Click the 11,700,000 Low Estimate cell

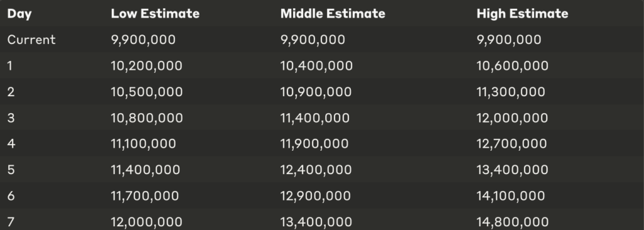click(x=145, y=196)
